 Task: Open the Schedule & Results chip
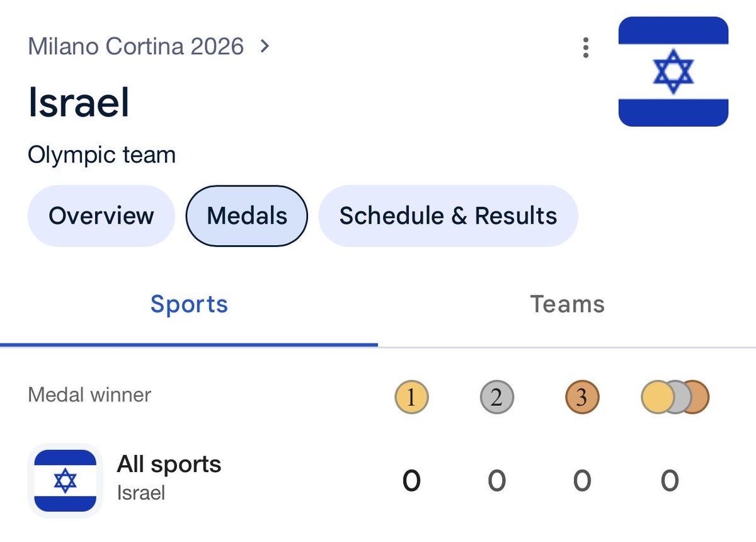pyautogui.click(x=448, y=216)
